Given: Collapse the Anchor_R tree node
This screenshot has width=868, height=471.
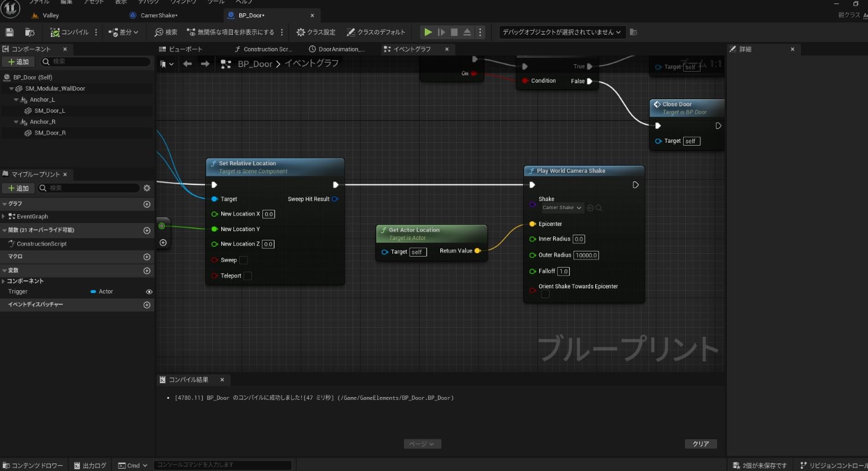Looking at the screenshot, I should tap(16, 122).
